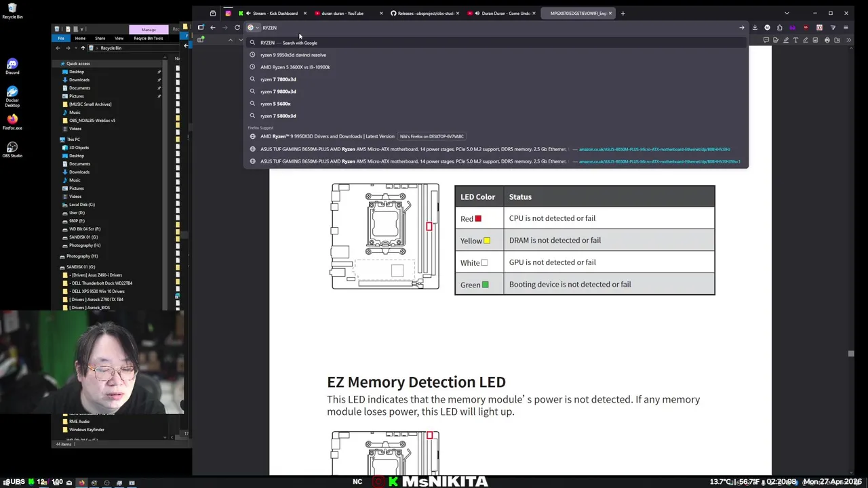Click the go arrow in address bar
868x488 pixels.
[x=742, y=28]
